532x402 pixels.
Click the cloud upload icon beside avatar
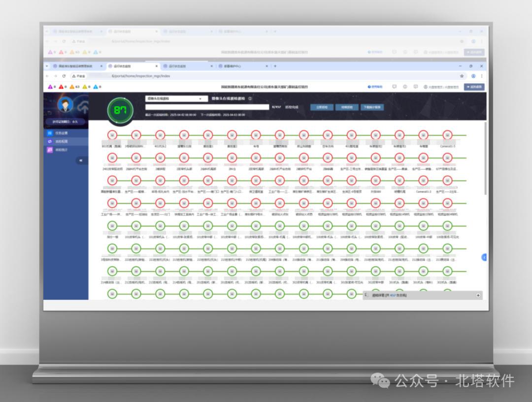click(83, 107)
